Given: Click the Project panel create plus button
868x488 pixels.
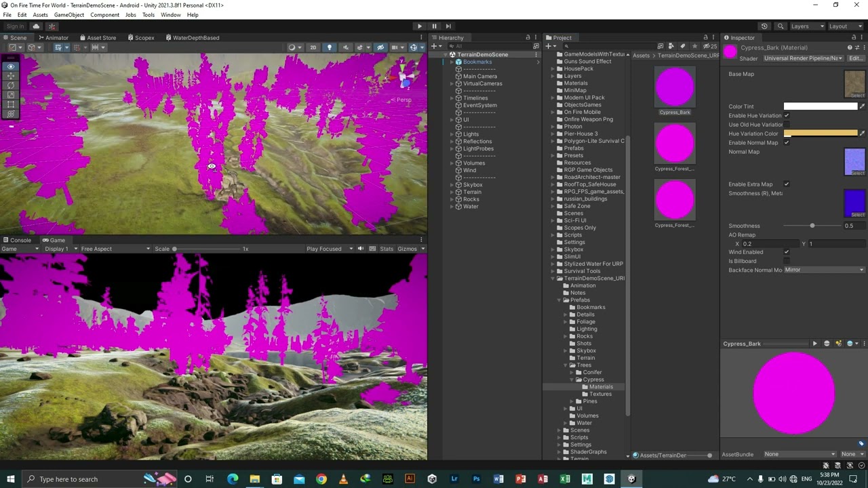Looking at the screenshot, I should (550, 46).
